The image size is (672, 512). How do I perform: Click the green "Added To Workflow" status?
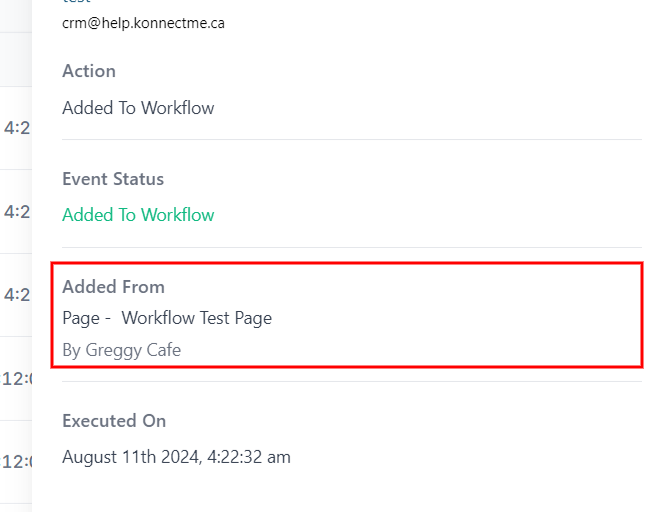click(x=138, y=215)
